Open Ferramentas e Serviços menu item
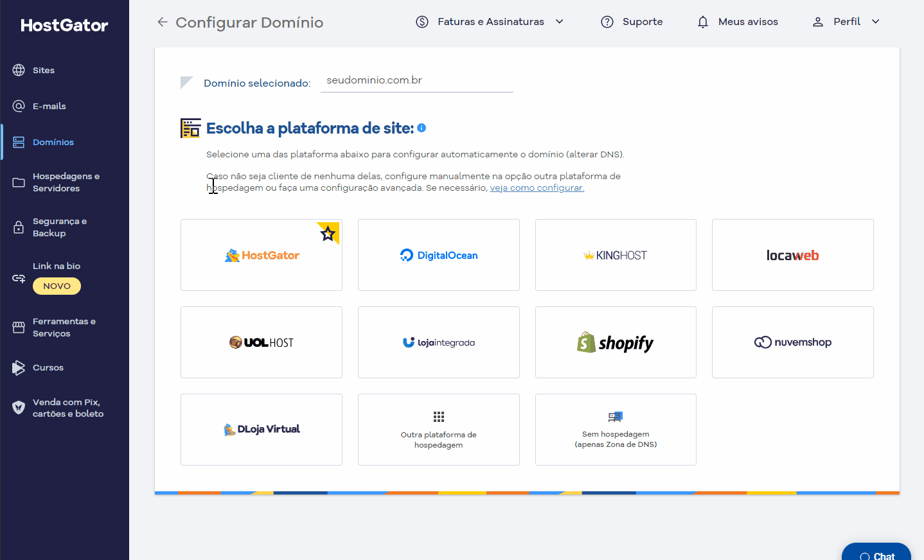Image resolution: width=924 pixels, height=560 pixels. pyautogui.click(x=64, y=328)
